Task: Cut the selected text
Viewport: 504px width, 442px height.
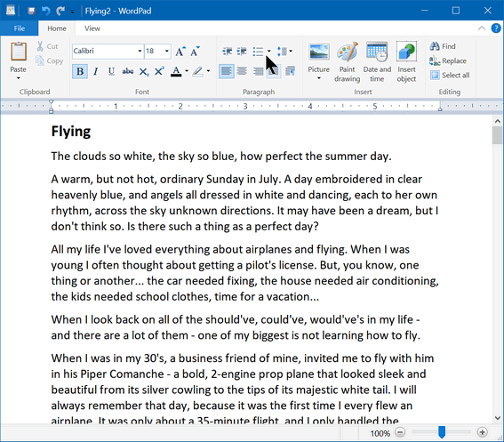Action: [47, 46]
